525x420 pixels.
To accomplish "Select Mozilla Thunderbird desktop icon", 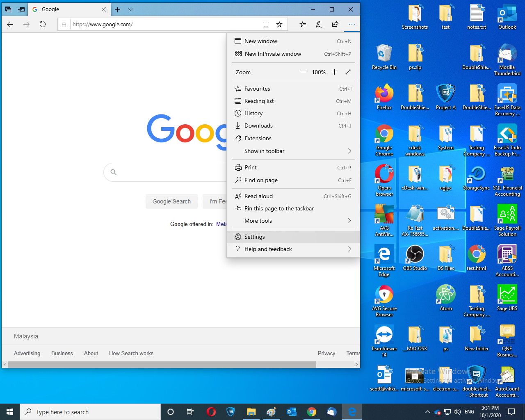I will click(507, 60).
